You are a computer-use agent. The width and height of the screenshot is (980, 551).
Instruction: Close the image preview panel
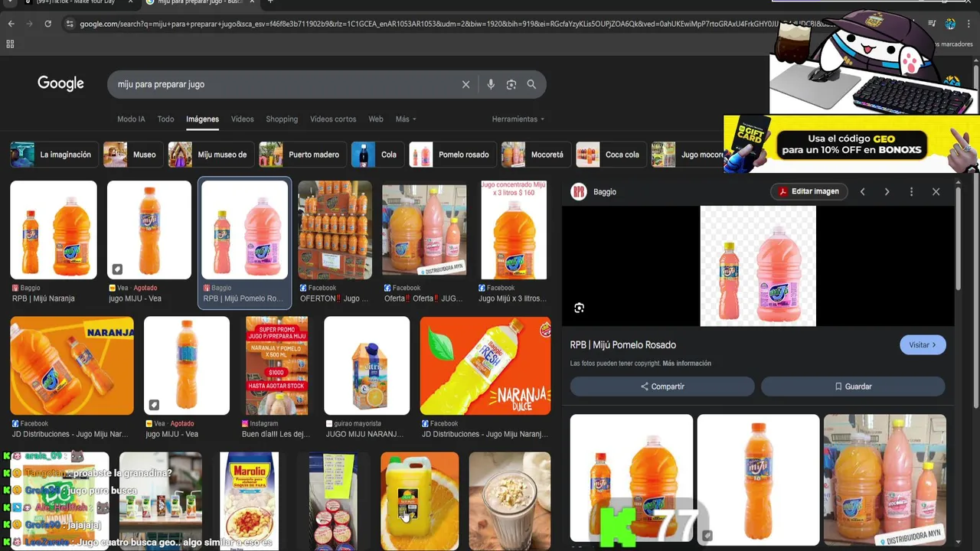[x=936, y=192]
